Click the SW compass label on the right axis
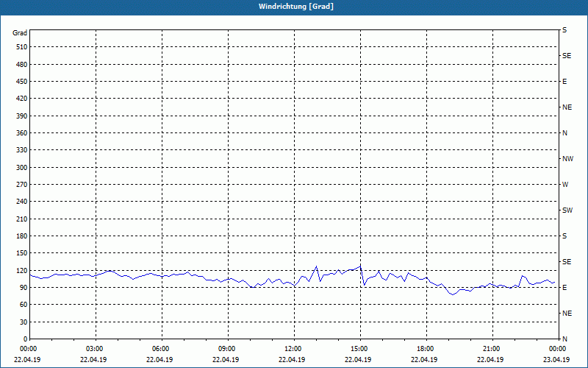 click(x=567, y=210)
